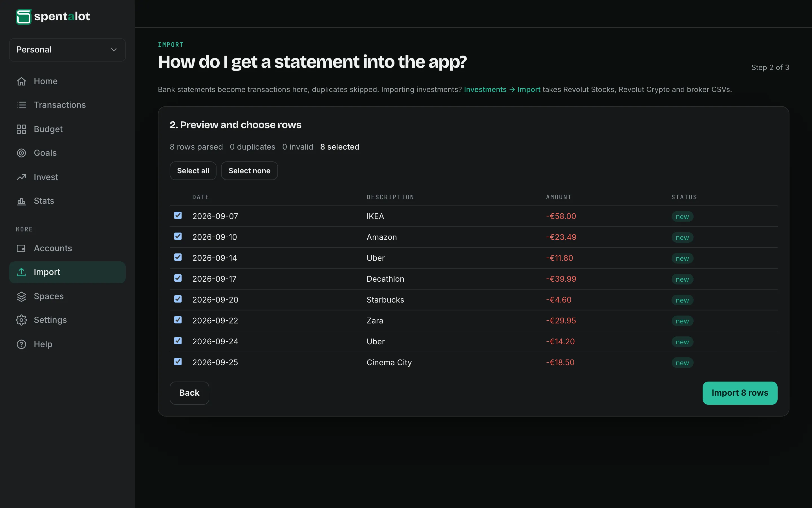The image size is (812, 508).
Task: Open the Budget page
Action: (67, 129)
